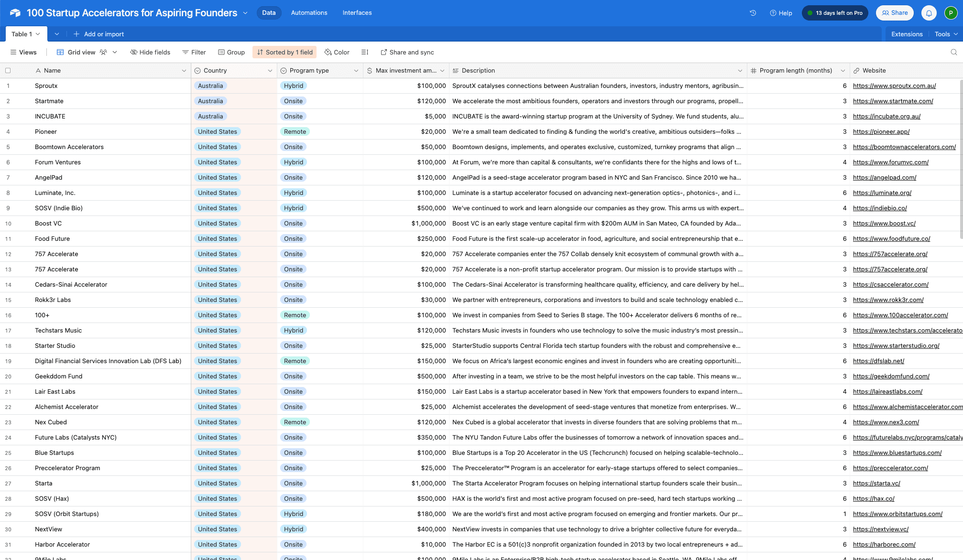This screenshot has height=560, width=963.
Task: Expand the Grid view options chevron
Action: (115, 52)
